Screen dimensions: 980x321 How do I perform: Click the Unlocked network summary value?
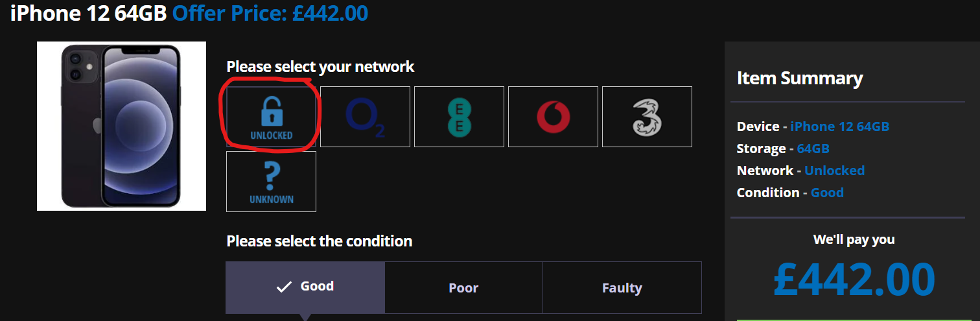(834, 171)
